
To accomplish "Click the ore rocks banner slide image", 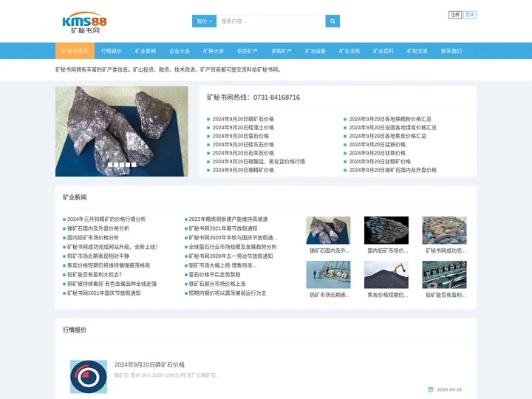I will click(x=122, y=126).
